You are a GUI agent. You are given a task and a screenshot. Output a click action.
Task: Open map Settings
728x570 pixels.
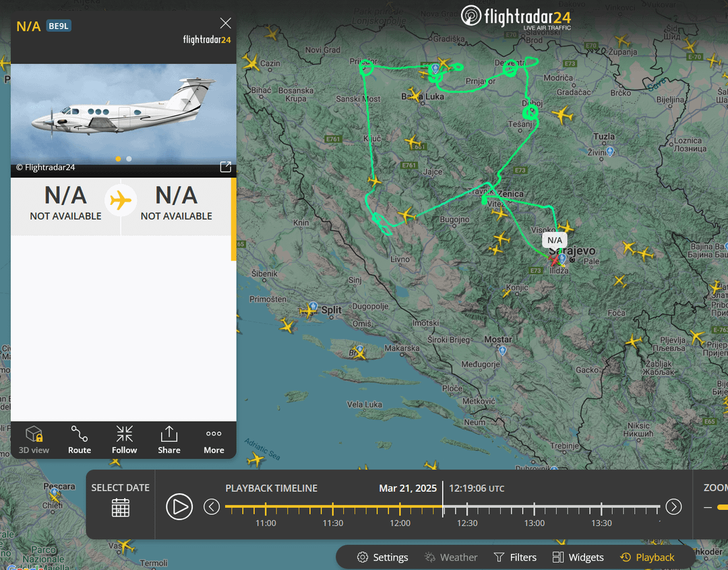[383, 557]
